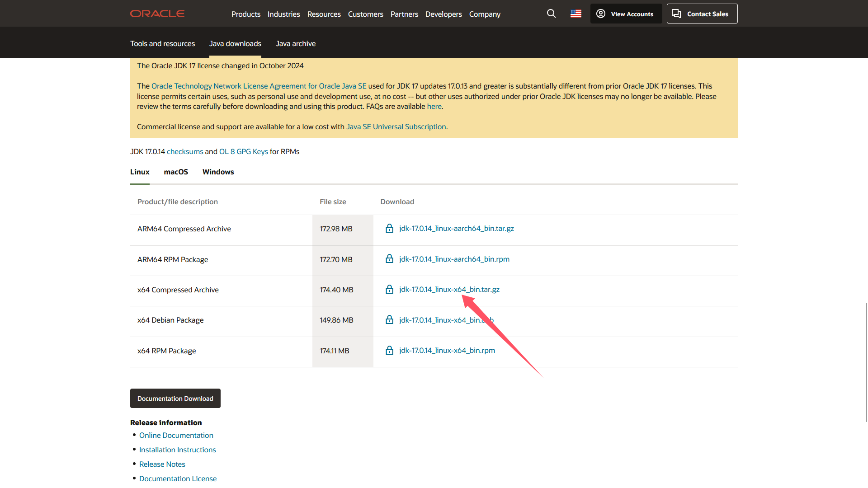868x488 pixels.
Task: Click 'Release information' heading
Action: tap(166, 422)
